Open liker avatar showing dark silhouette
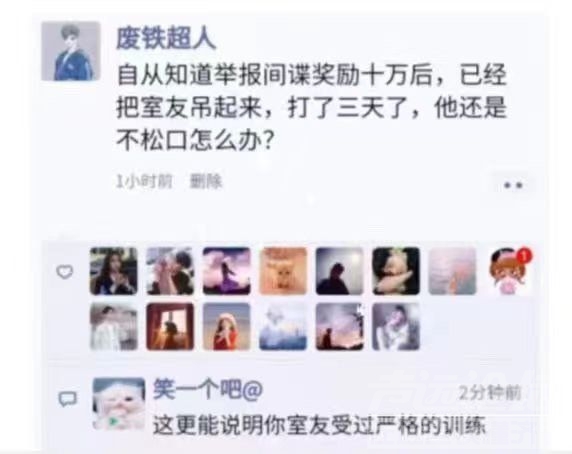572x454 pixels. (340, 271)
